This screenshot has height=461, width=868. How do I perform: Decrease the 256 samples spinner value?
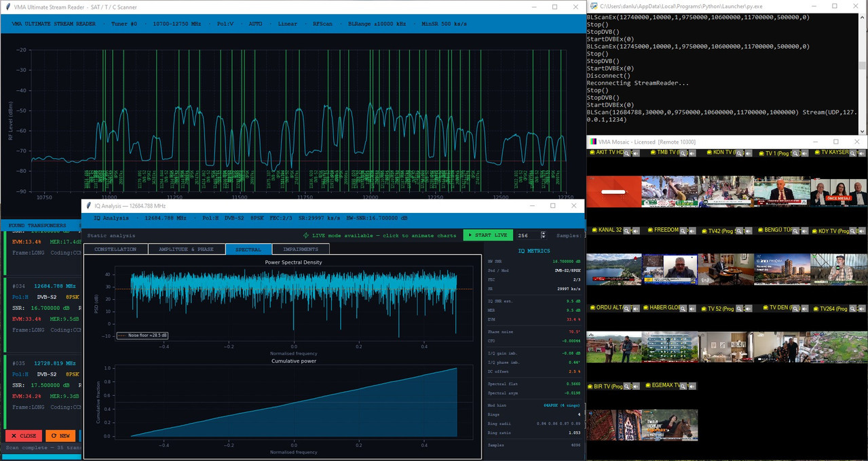[x=542, y=237]
